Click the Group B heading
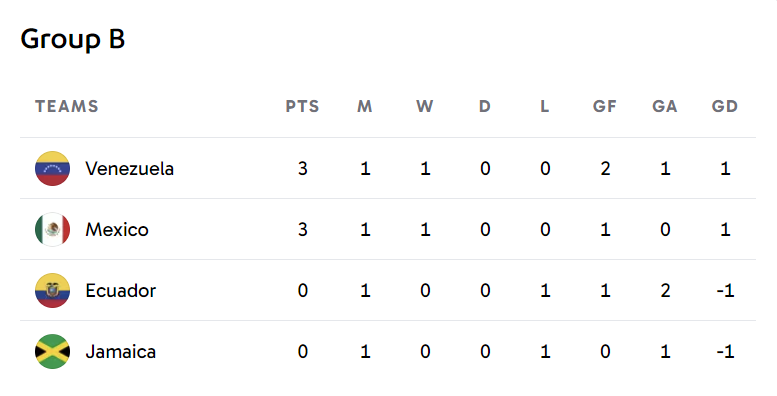 coord(72,40)
